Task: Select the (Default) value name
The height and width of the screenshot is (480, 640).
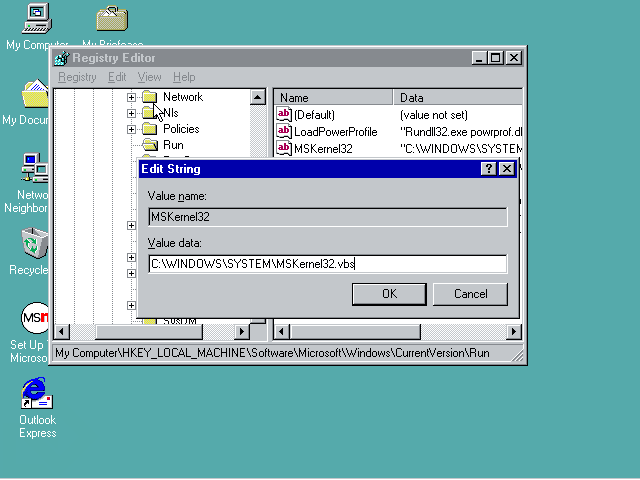Action: coord(314,115)
